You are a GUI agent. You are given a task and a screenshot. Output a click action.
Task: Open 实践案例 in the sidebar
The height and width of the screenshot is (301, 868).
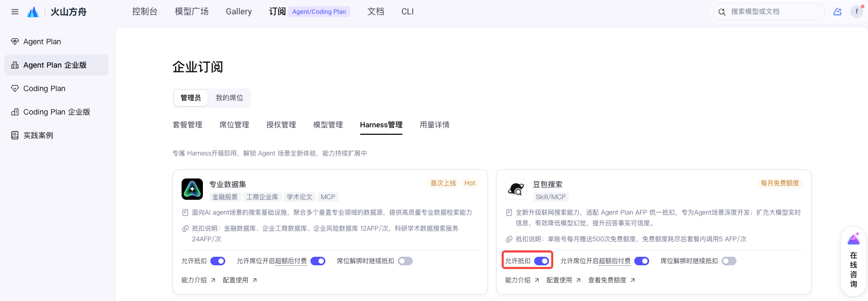tap(56, 135)
